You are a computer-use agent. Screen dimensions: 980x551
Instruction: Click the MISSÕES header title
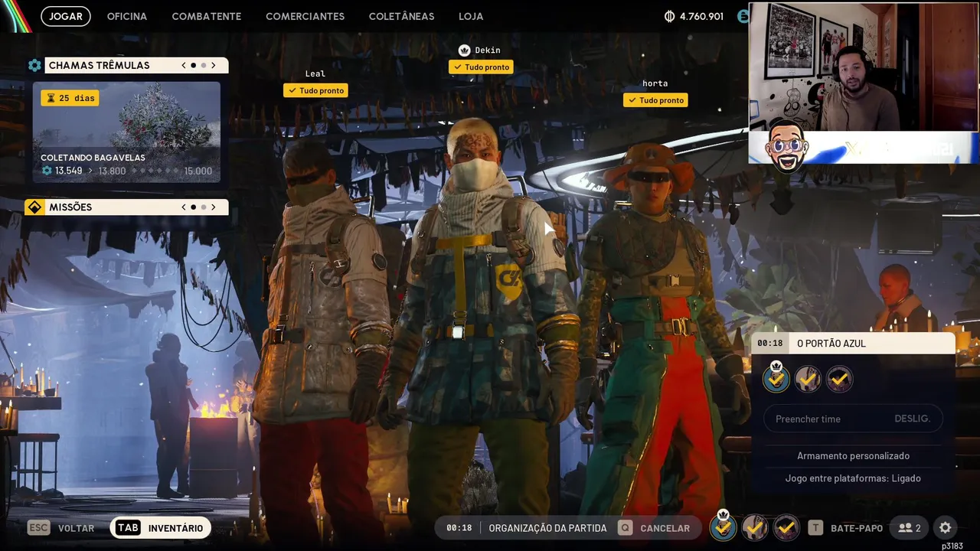[70, 207]
